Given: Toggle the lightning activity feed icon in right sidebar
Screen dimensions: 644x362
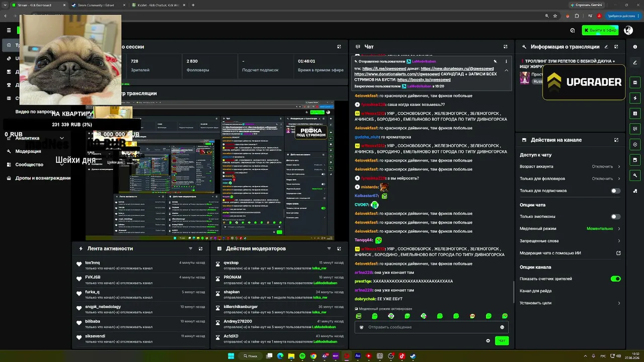Looking at the screenshot, I should [x=635, y=98].
